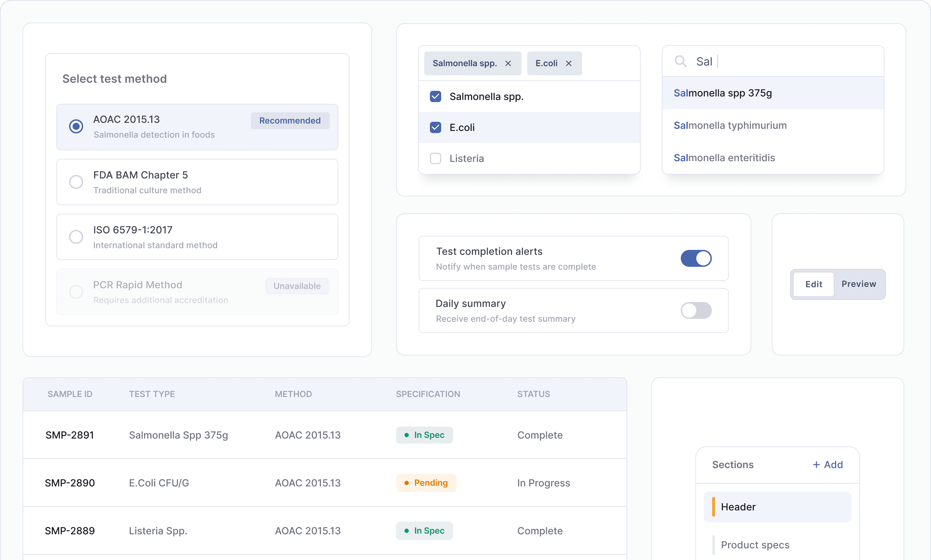Click the plus Add sections icon
Viewport: 931px width, 560px height.
coord(816,465)
